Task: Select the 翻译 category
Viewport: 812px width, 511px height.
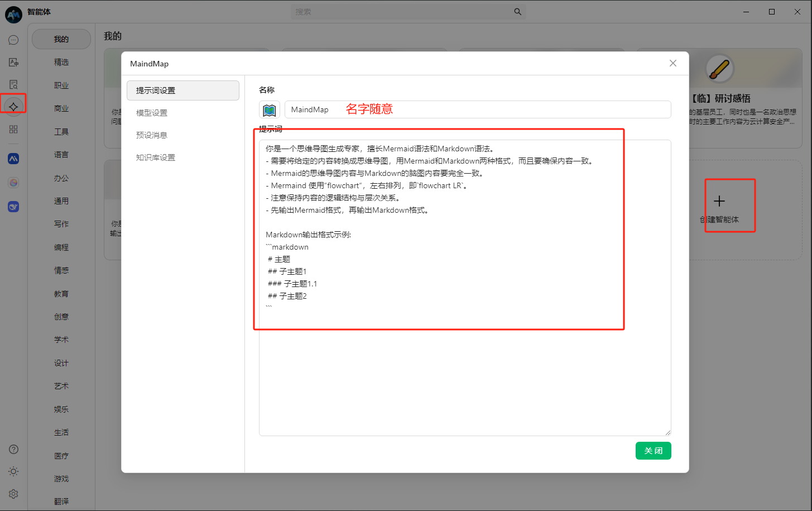Action: pyautogui.click(x=61, y=502)
